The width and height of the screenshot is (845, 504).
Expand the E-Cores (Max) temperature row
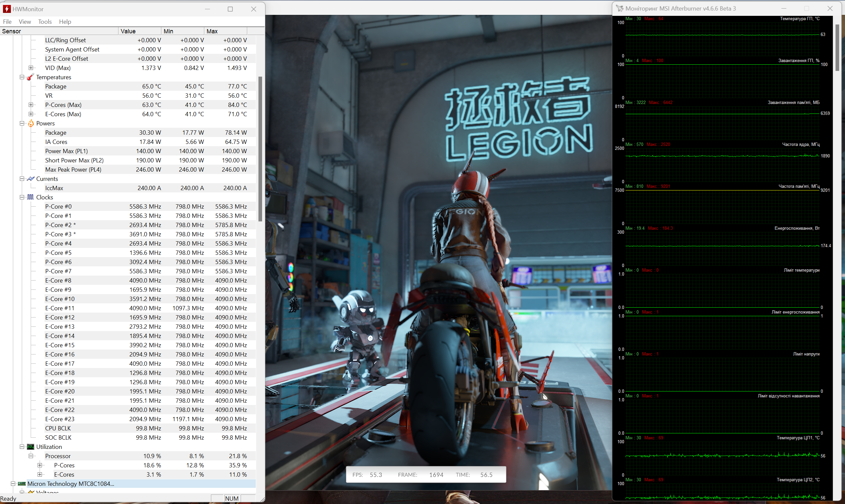[x=31, y=114]
